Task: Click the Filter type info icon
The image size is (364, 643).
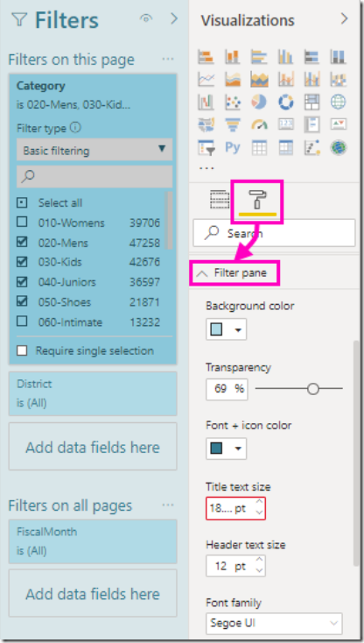Action: [x=75, y=128]
